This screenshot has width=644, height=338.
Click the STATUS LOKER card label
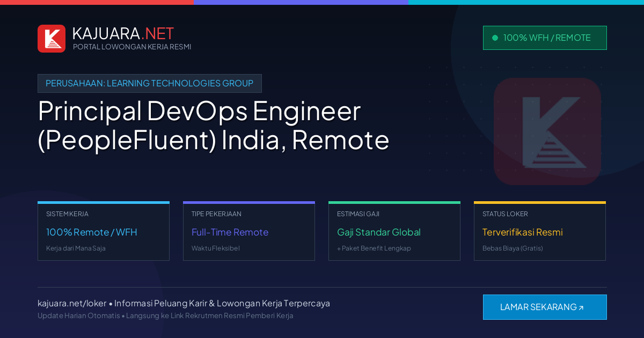pyautogui.click(x=505, y=214)
